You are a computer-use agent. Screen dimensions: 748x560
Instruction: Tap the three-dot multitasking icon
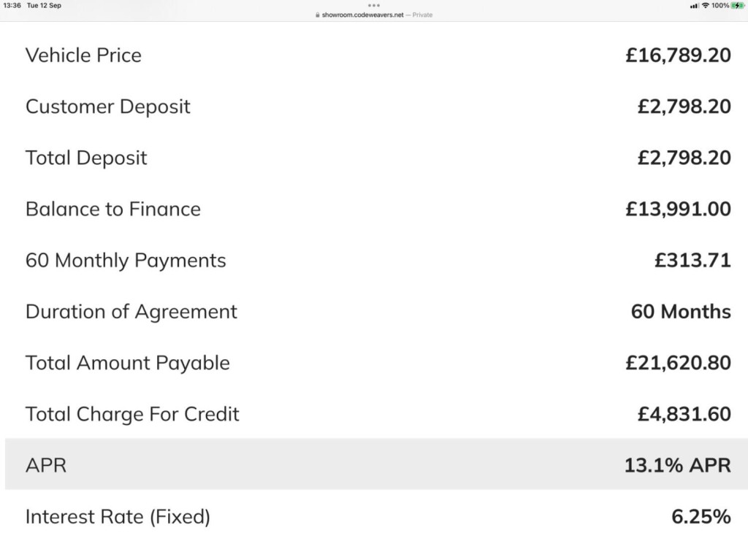(x=374, y=6)
